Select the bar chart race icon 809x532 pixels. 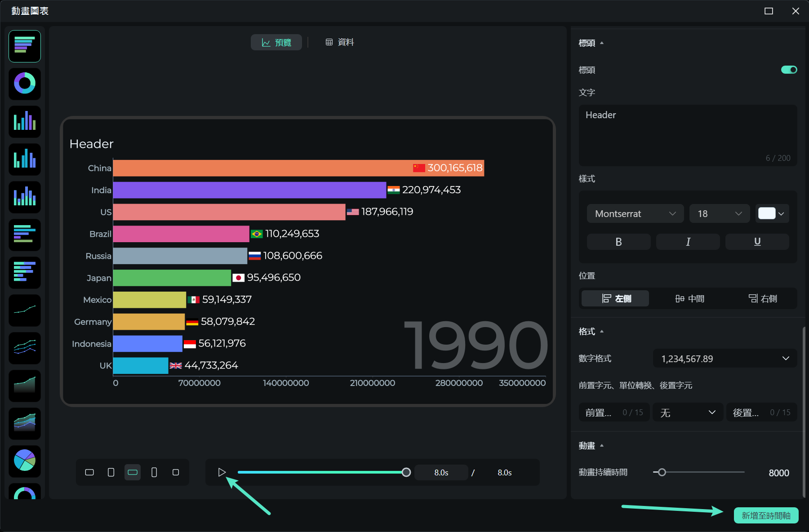(25, 46)
